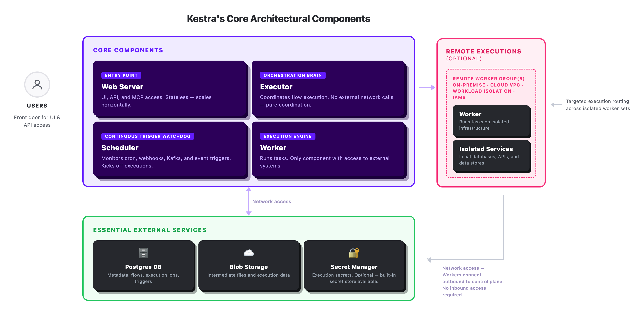Click the REMOTE WORKER GROUP(S) label
The width and height of the screenshot is (644, 315).
pos(489,78)
